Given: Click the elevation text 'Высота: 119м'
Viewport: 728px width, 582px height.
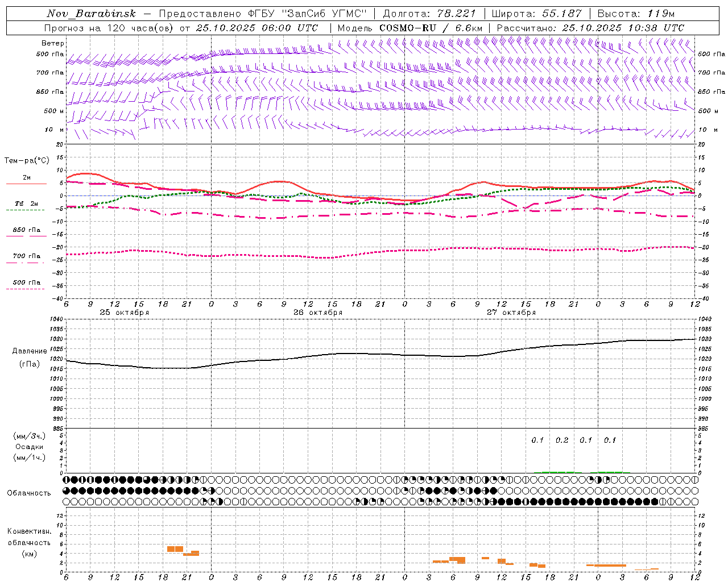Looking at the screenshot, I should (636, 14).
